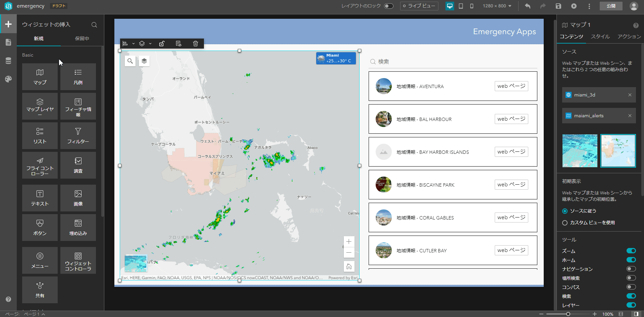644x317 pixels.
Task: Toggle レイアウトのロック switch
Action: pyautogui.click(x=389, y=6)
